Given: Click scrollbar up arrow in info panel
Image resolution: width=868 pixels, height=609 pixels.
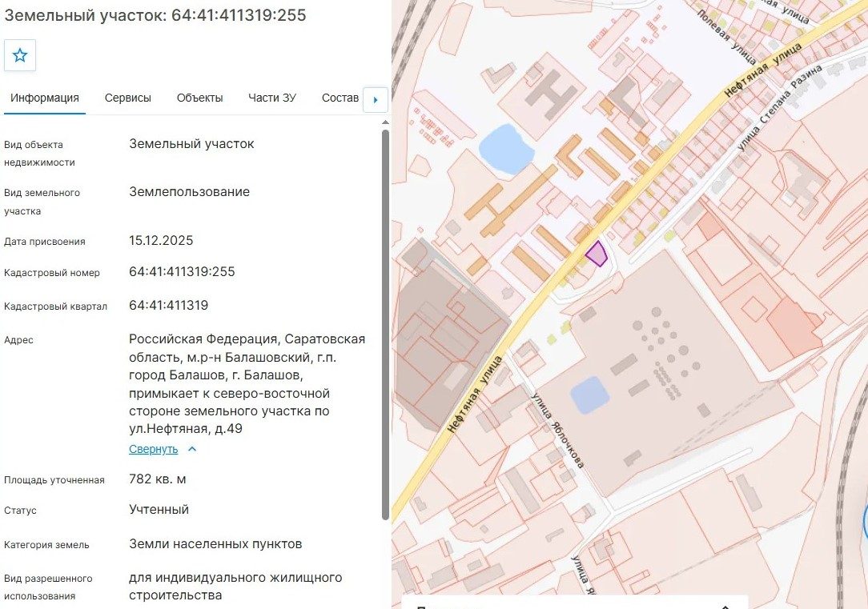Looking at the screenshot, I should (385, 122).
